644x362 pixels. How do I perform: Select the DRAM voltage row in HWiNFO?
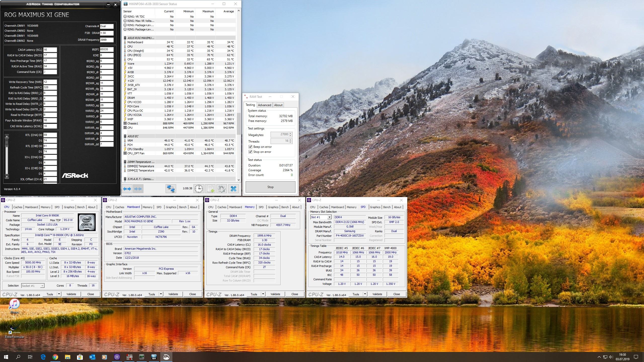[x=179, y=98]
